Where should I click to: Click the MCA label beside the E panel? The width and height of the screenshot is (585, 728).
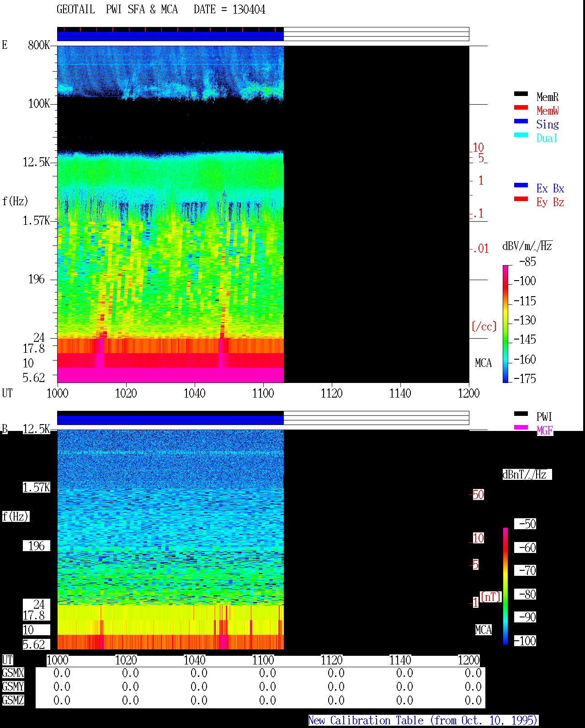point(484,363)
